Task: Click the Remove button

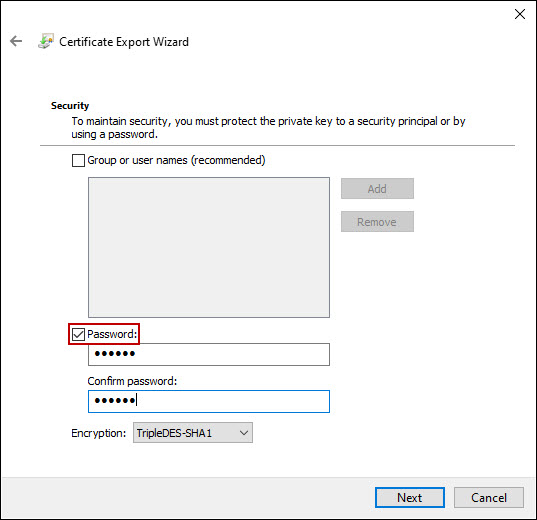Action: click(x=377, y=222)
